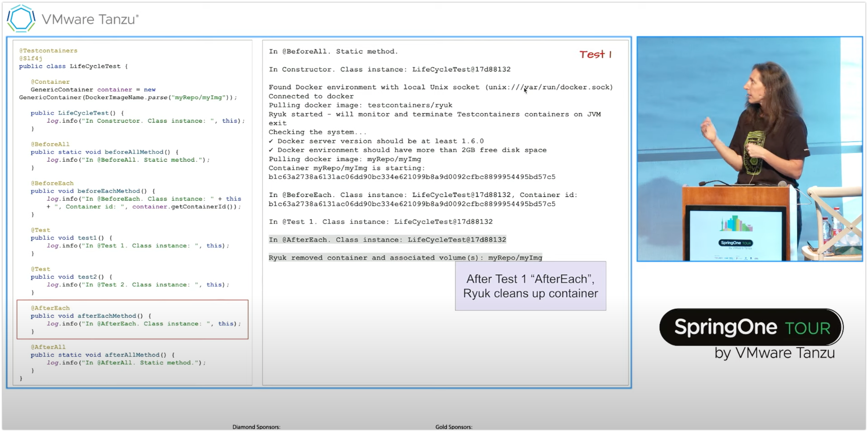Click the SpringOne Tour logo badge

point(751,327)
